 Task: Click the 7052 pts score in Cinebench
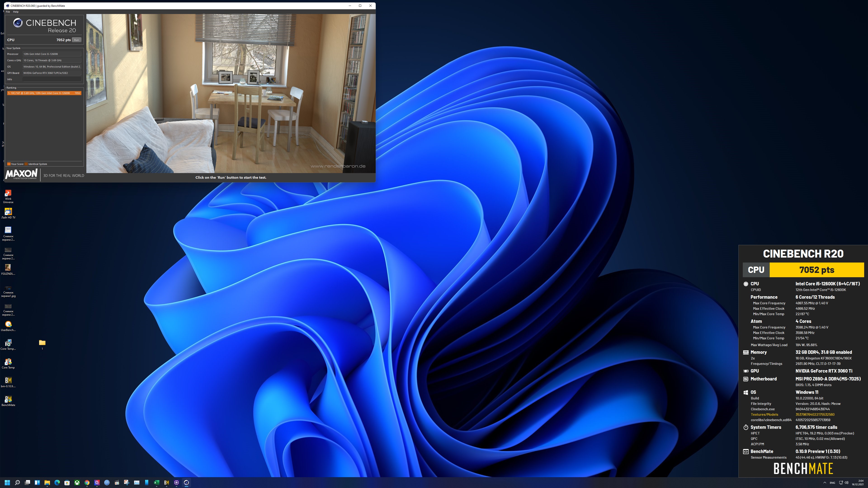click(63, 40)
